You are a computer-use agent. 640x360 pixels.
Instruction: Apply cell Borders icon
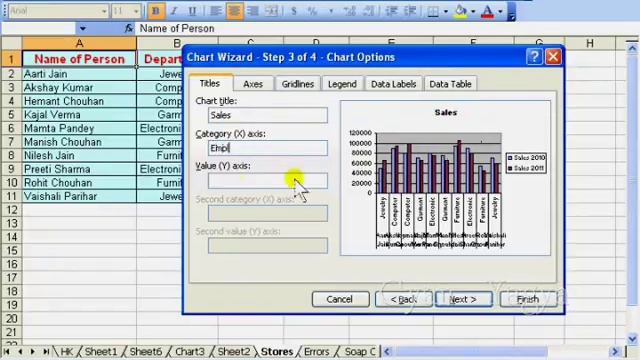click(433, 11)
